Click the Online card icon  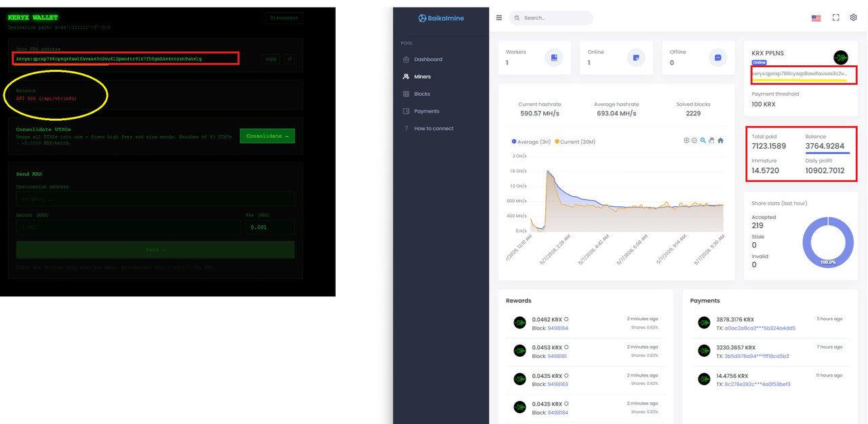tap(636, 58)
